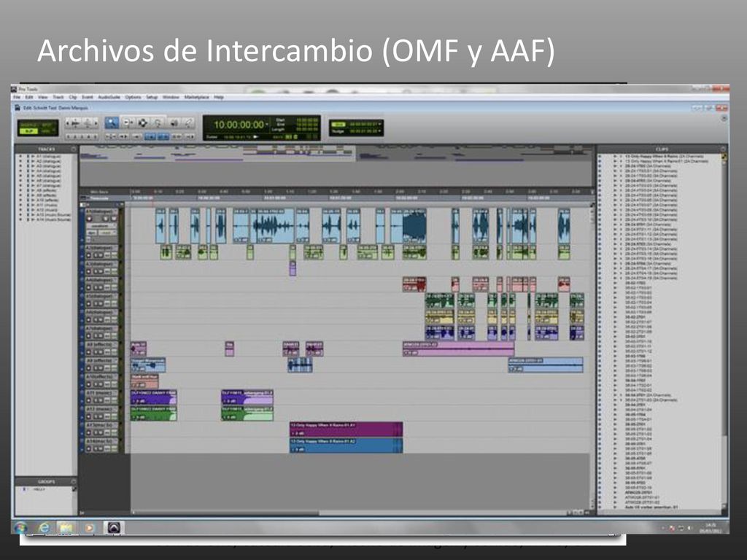Select the Selector tool
The image size is (747, 560).
click(142, 122)
